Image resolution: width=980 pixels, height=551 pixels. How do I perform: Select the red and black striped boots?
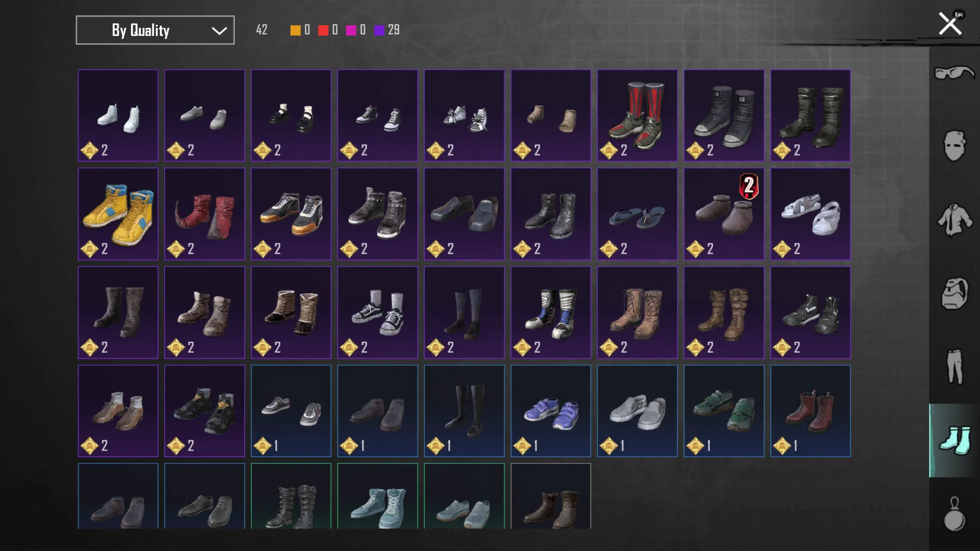(x=637, y=115)
